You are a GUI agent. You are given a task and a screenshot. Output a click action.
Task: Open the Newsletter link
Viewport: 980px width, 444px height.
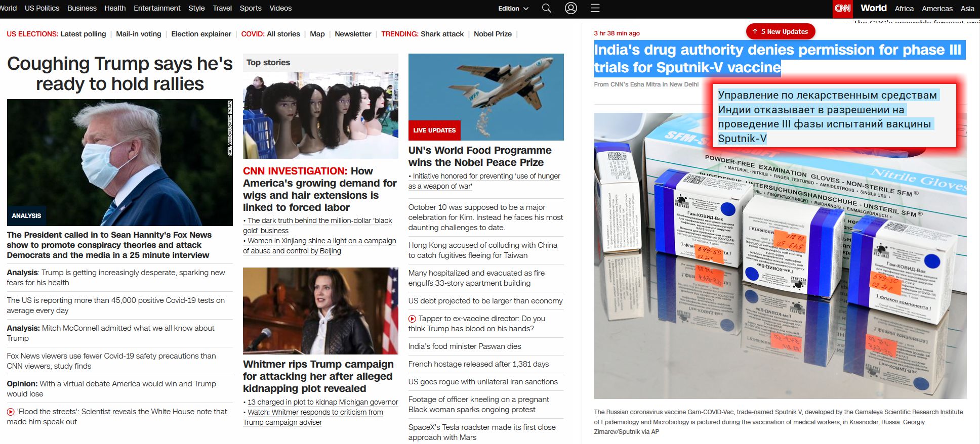pyautogui.click(x=353, y=34)
